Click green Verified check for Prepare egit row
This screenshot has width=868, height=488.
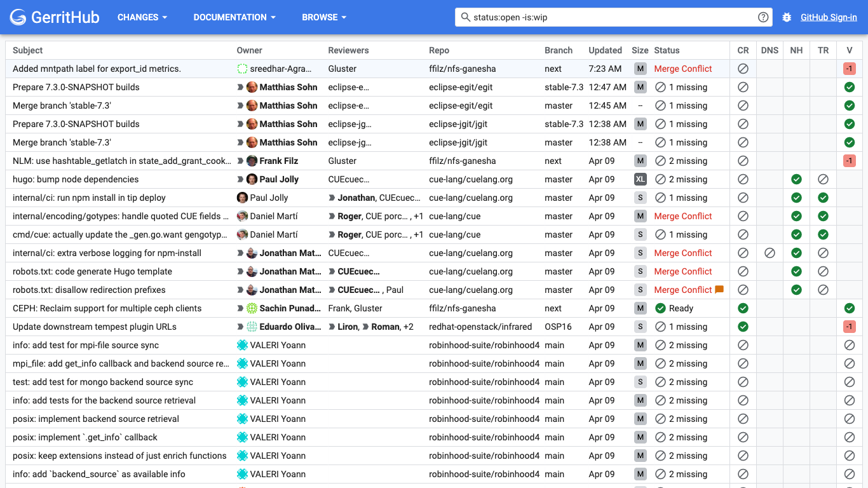[849, 87]
